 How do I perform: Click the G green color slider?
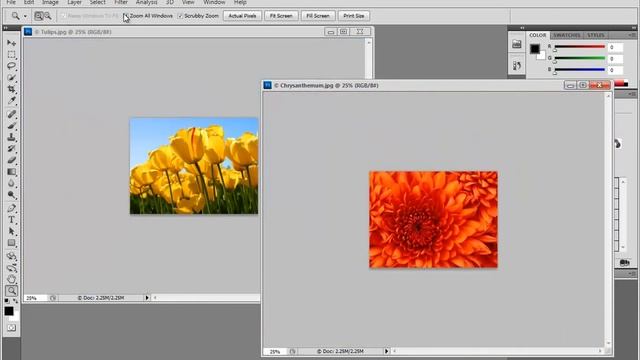(580, 59)
